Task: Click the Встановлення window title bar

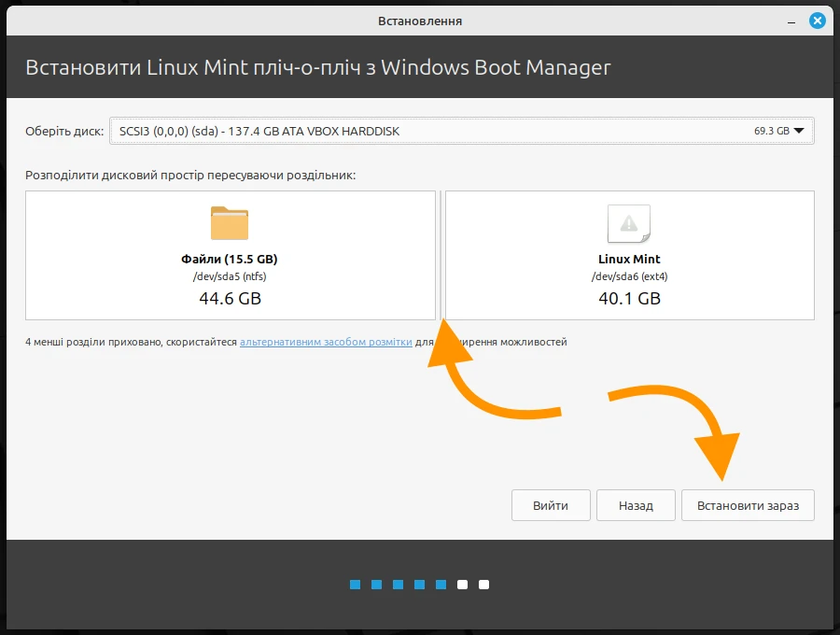Action: point(420,21)
